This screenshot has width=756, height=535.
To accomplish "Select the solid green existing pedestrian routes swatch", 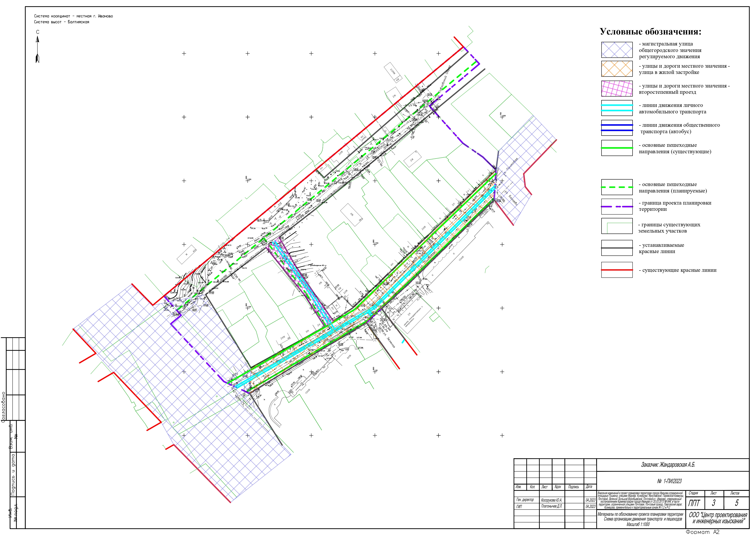I will tap(617, 148).
